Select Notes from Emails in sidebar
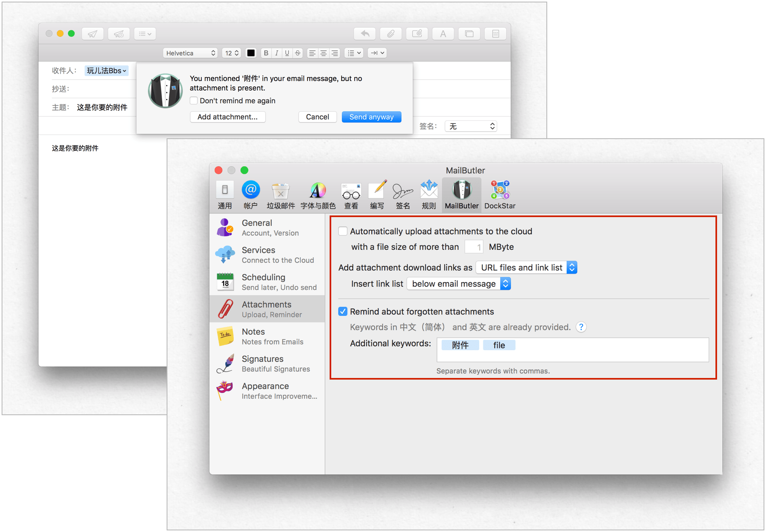The width and height of the screenshot is (766, 532). pos(267,336)
